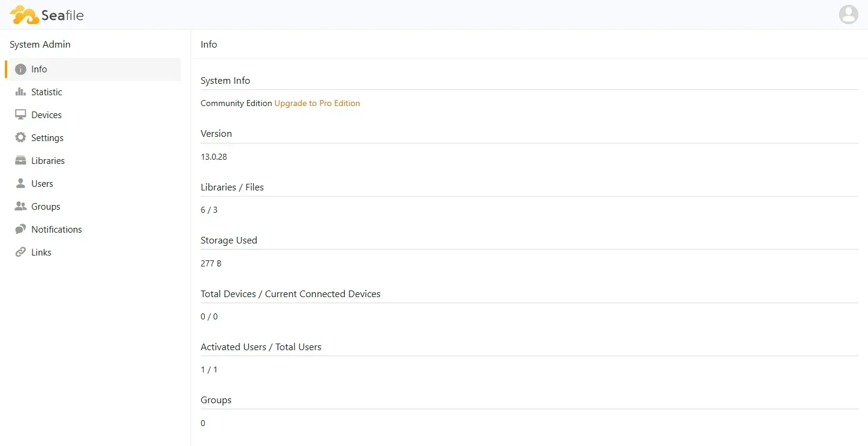Open the user avatar menu

pos(849,14)
